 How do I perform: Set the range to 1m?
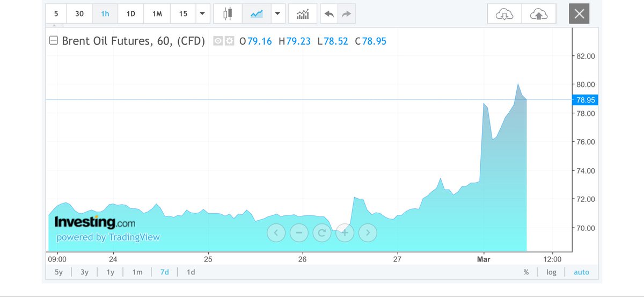tap(137, 272)
